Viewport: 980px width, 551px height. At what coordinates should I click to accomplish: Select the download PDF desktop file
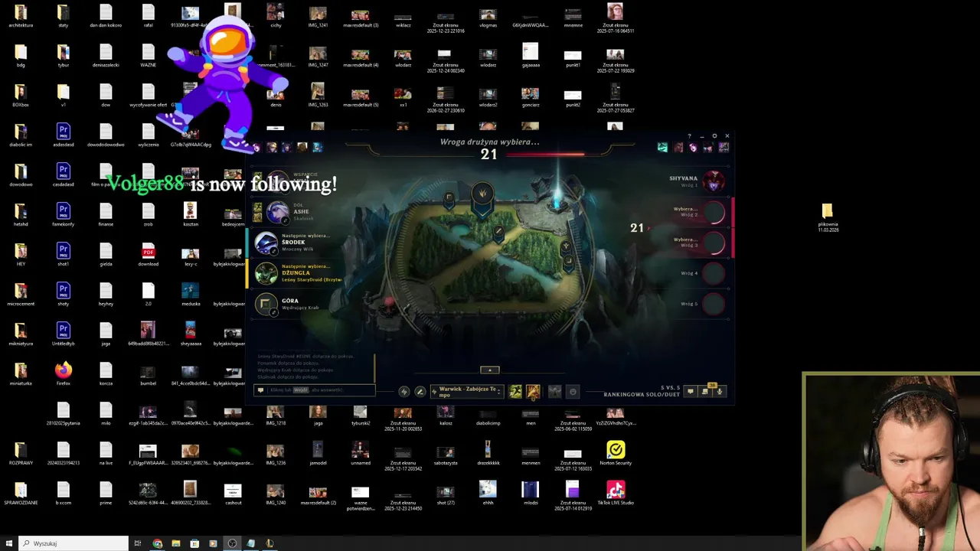pos(149,254)
